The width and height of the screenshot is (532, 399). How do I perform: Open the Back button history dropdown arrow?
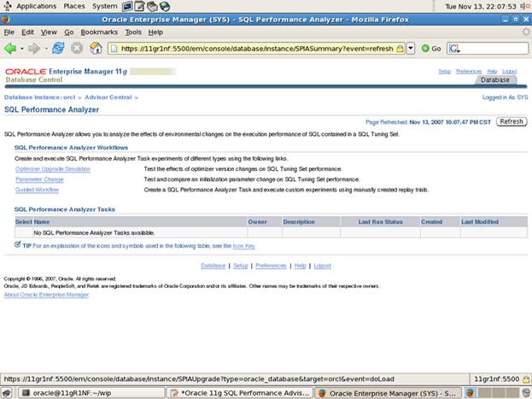(22, 48)
